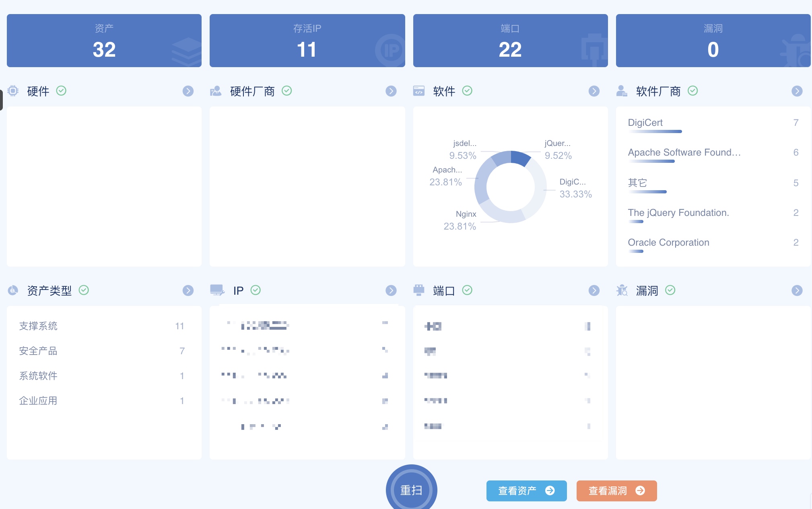This screenshot has height=509, width=812.
Task: Expand the 硬件 panel with arrow
Action: (188, 91)
